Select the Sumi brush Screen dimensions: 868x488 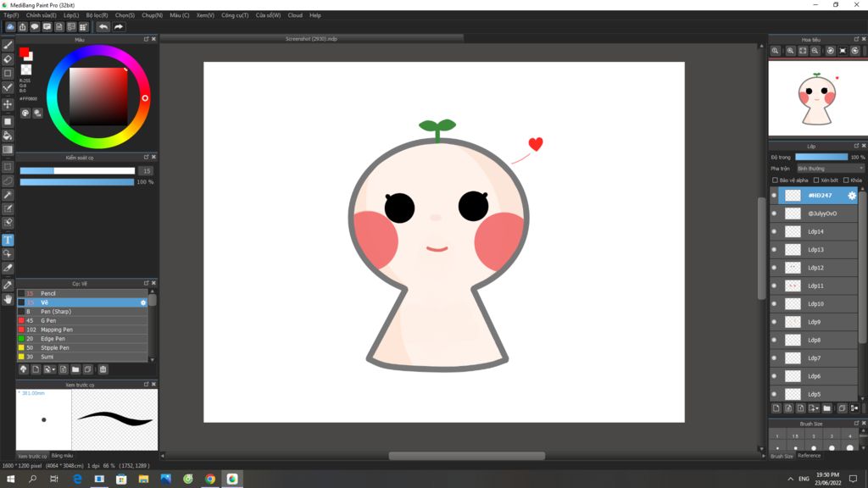[x=82, y=357]
